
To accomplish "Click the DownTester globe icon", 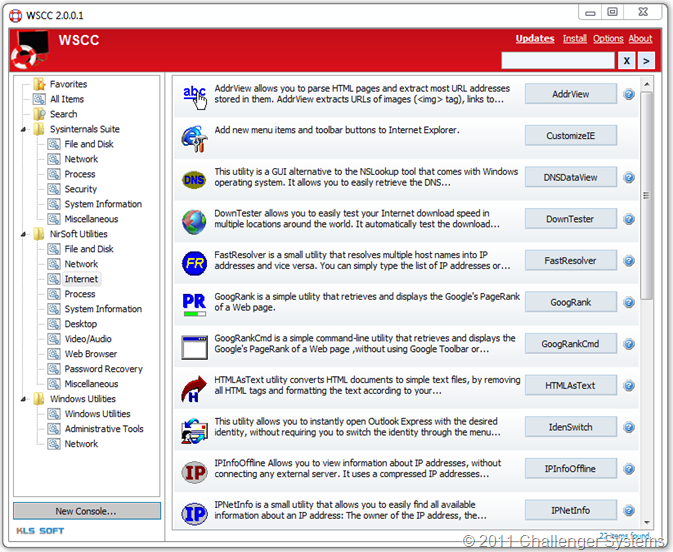I will pos(194,221).
